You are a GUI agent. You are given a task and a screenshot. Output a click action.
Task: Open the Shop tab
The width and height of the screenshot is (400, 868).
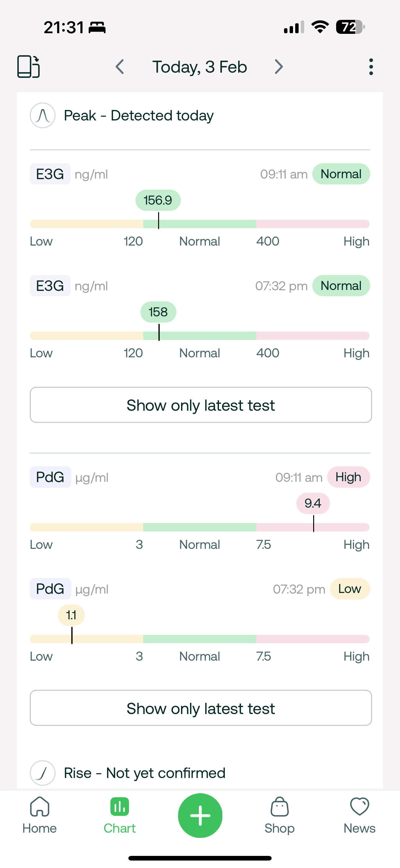(x=279, y=816)
